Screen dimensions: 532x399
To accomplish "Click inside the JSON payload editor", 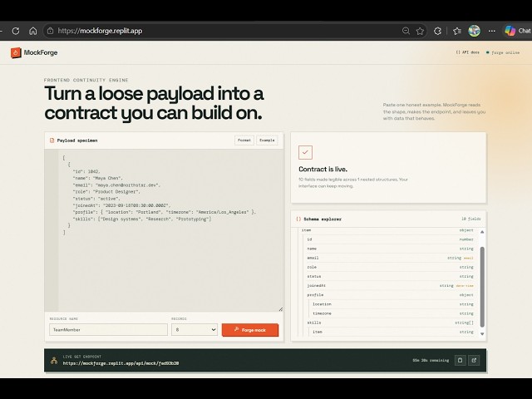I will tap(164, 230).
